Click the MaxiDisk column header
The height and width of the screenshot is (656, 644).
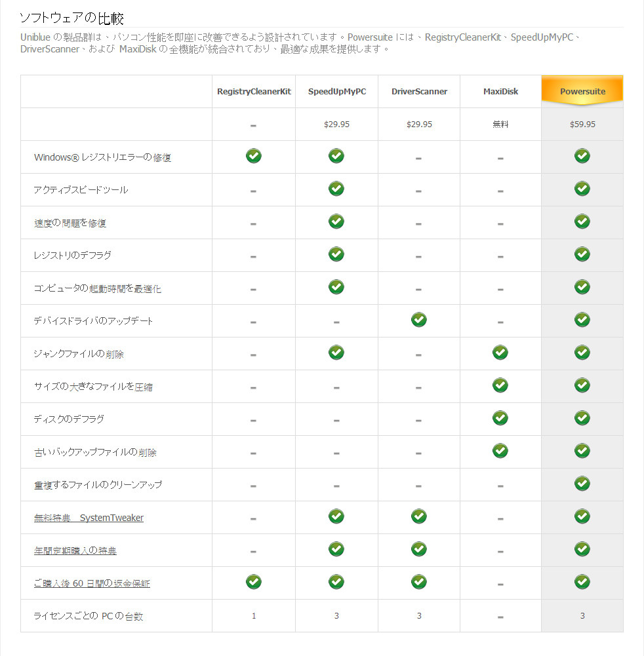click(501, 91)
